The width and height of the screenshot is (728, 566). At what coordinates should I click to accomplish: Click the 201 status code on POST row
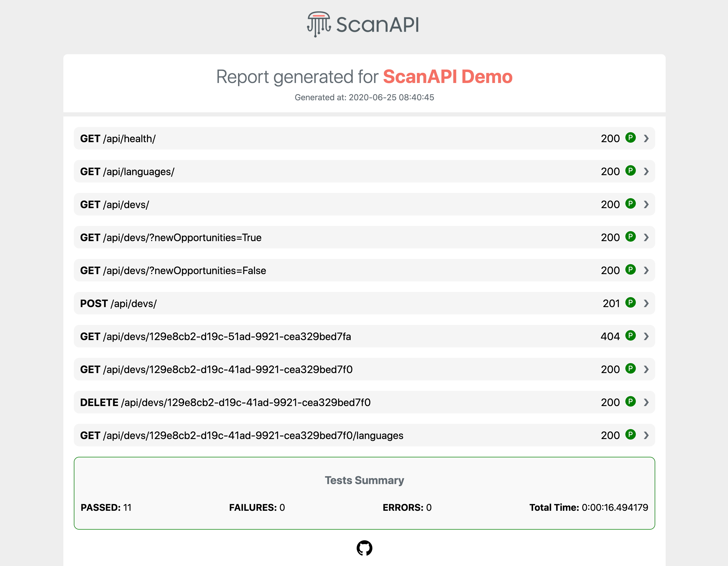pos(611,303)
